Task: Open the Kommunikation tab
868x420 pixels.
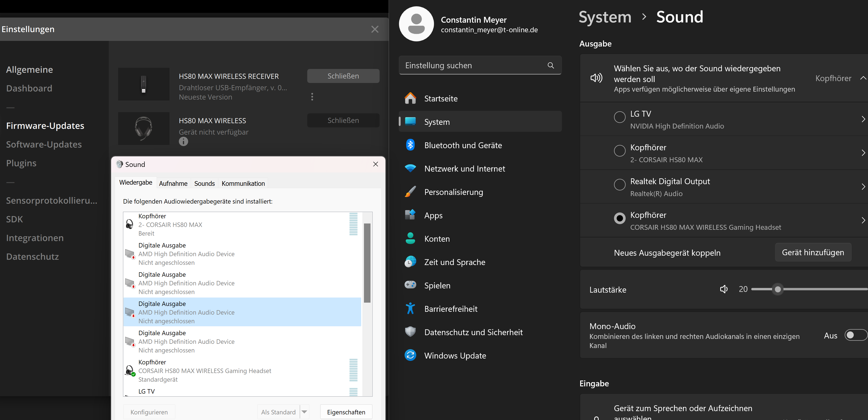Action: pos(243,183)
